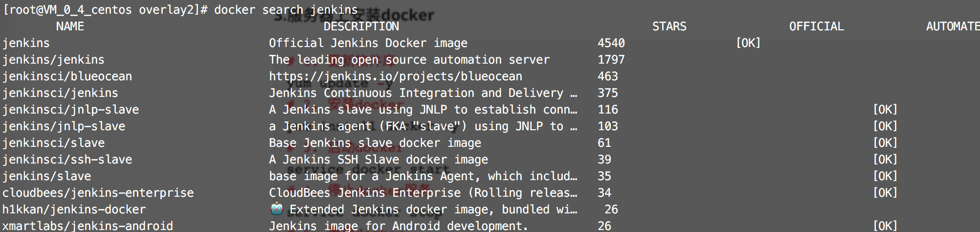The image size is (980, 232).
Task: Select cloudbees/jenkins-enterprise row name
Action: [98, 193]
